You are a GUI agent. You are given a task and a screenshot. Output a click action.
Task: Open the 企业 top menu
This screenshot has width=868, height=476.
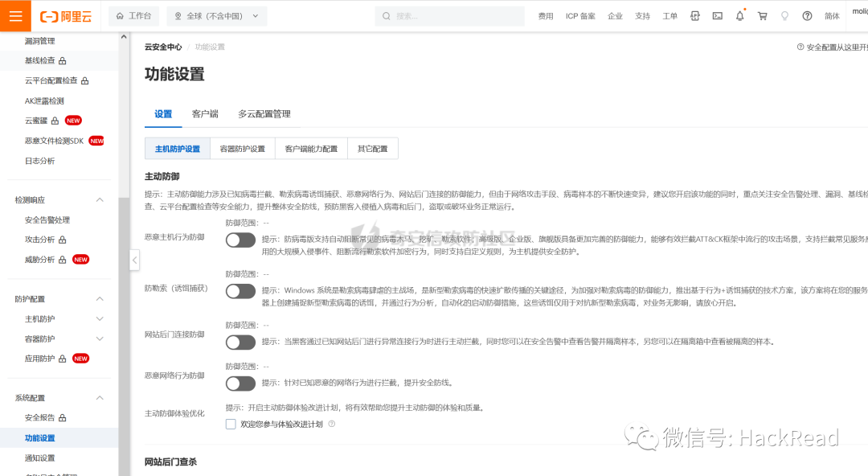click(615, 16)
